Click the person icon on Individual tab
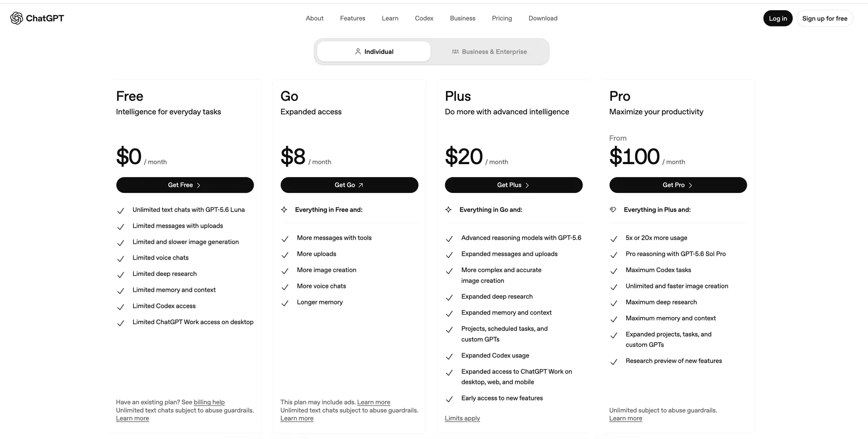This screenshot has height=439, width=868. (358, 52)
